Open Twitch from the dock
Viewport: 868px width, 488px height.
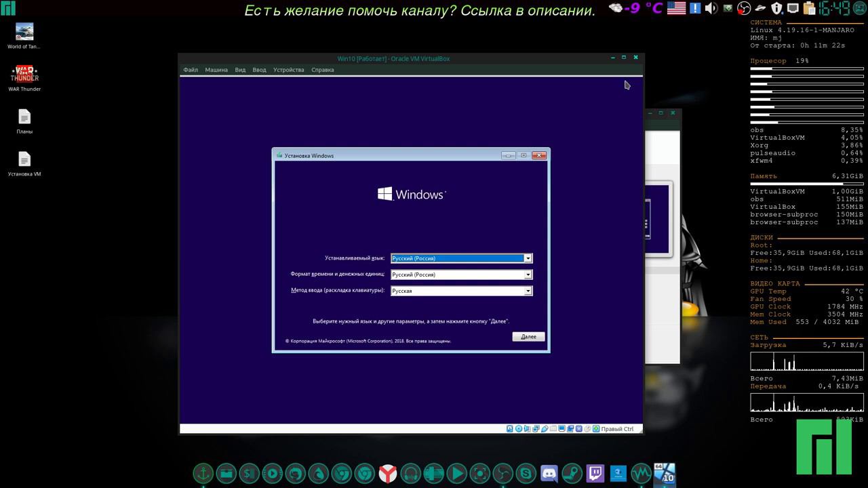tap(595, 472)
